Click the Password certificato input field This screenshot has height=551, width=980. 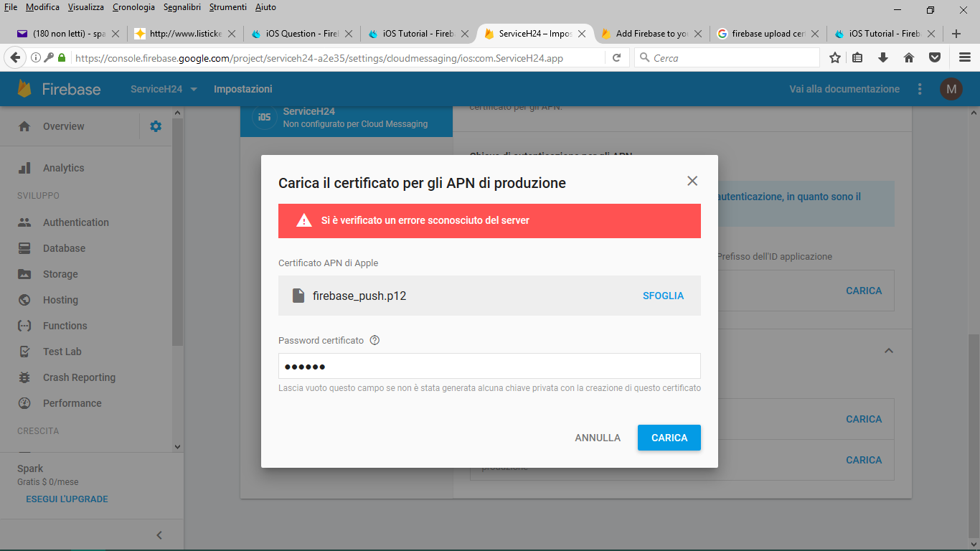click(489, 366)
